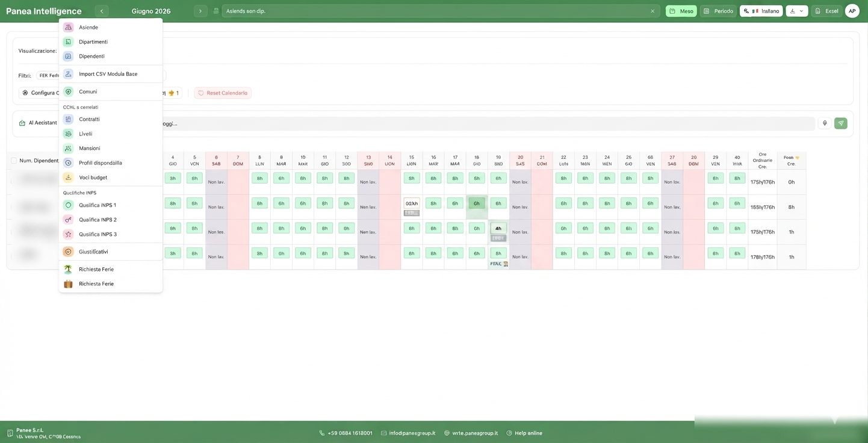Viewport: 868px width, 443px height.
Task: Clear the company search with the X icon
Action: 653,11
